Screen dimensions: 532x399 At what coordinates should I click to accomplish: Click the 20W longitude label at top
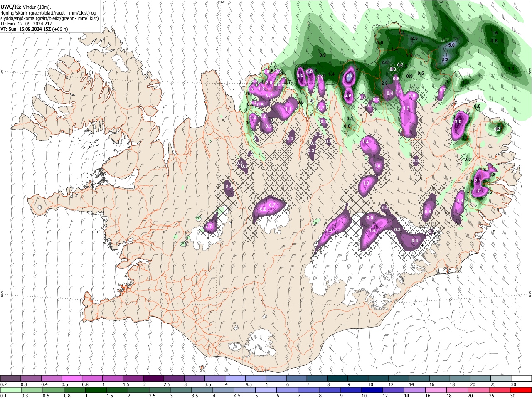tap(221, 2)
